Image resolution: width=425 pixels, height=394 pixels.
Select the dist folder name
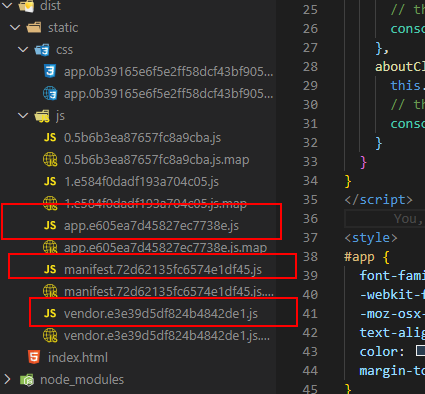coord(50,6)
